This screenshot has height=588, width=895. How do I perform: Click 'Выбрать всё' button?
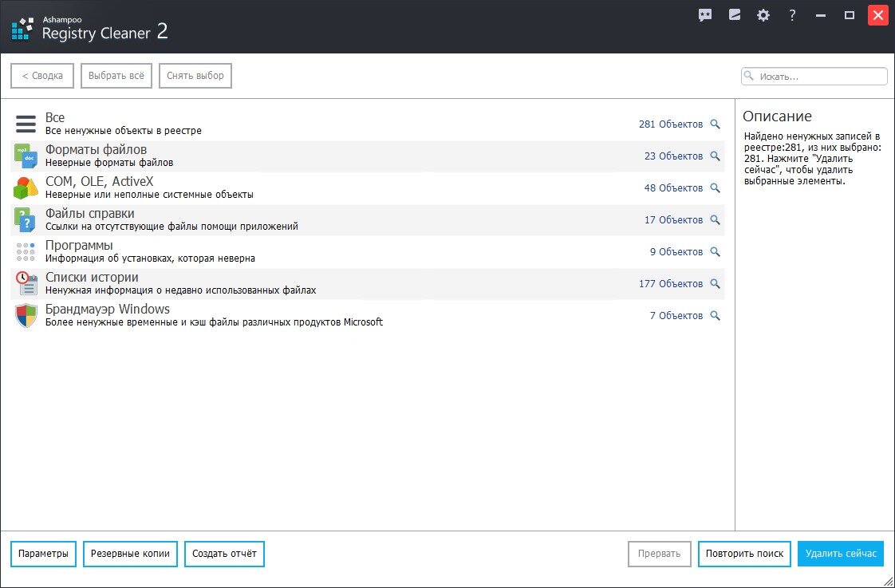[116, 76]
